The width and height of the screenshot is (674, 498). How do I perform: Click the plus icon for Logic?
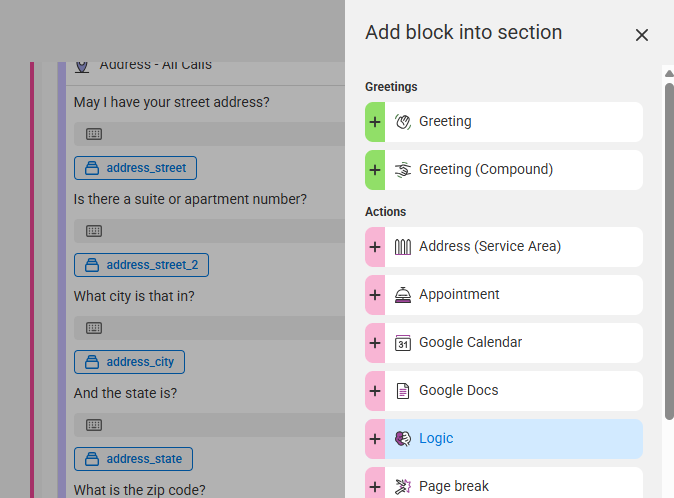375,439
